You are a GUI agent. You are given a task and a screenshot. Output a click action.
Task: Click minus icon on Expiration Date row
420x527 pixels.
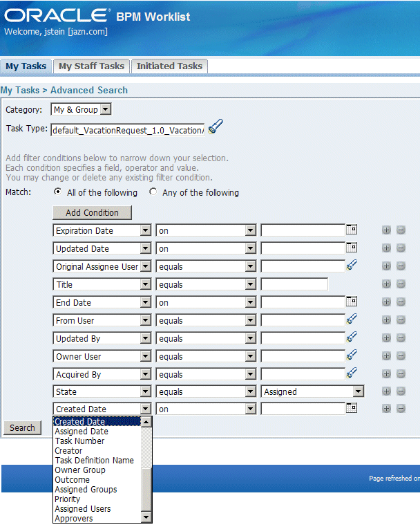pos(401,230)
